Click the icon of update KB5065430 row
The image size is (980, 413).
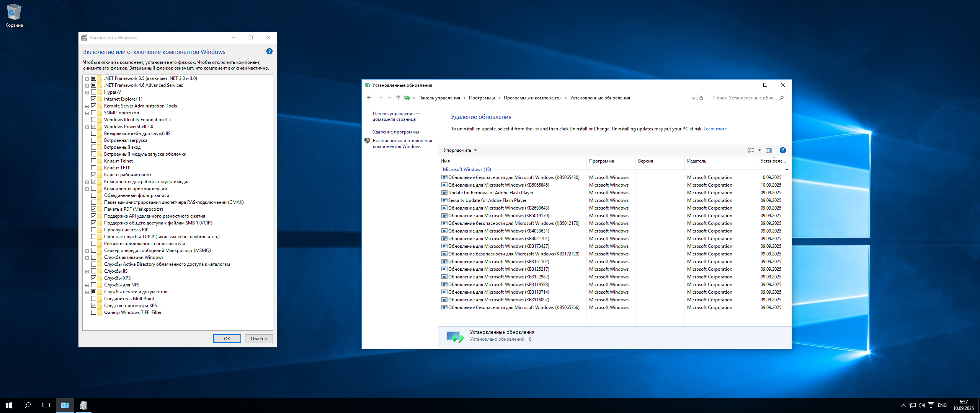tap(444, 177)
